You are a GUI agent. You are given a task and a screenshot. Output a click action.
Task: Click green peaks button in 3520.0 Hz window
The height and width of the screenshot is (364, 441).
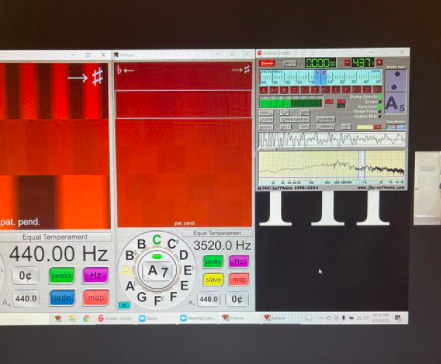[x=213, y=261]
